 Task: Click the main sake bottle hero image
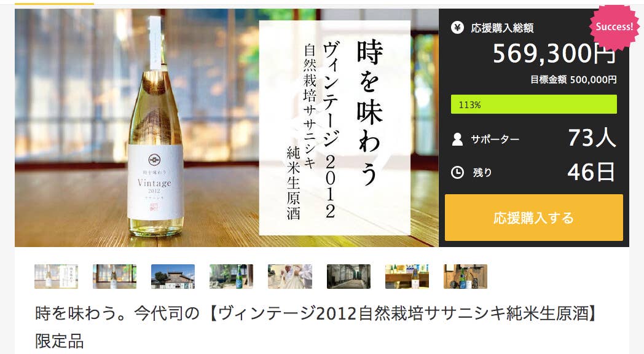click(x=227, y=128)
